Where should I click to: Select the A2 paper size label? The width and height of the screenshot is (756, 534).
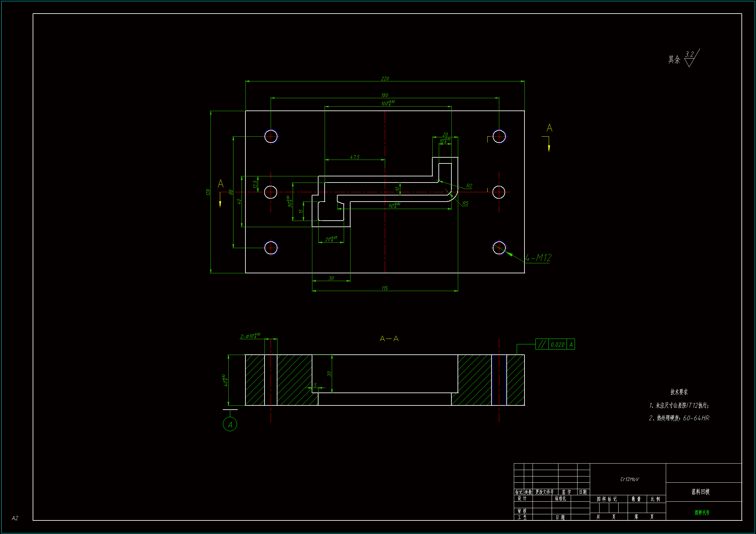tap(15, 518)
